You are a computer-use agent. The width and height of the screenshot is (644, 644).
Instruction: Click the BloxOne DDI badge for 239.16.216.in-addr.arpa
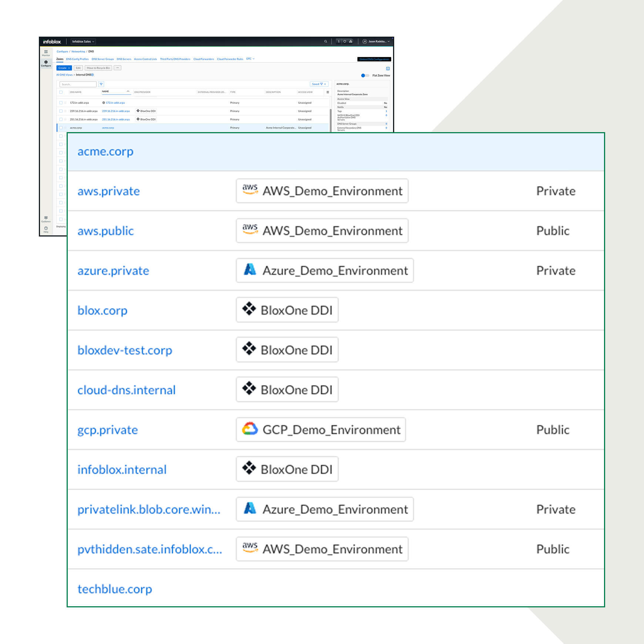146,111
